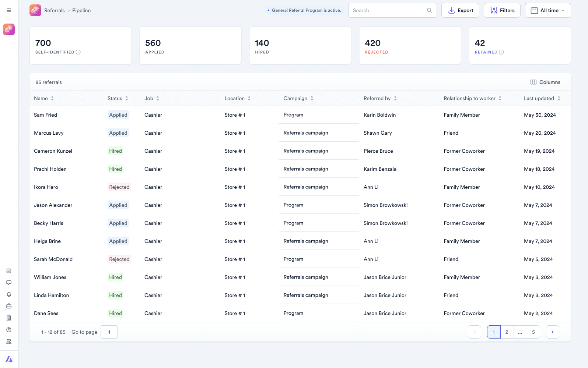Open the Columns selector
The width and height of the screenshot is (588, 368).
pyautogui.click(x=545, y=82)
